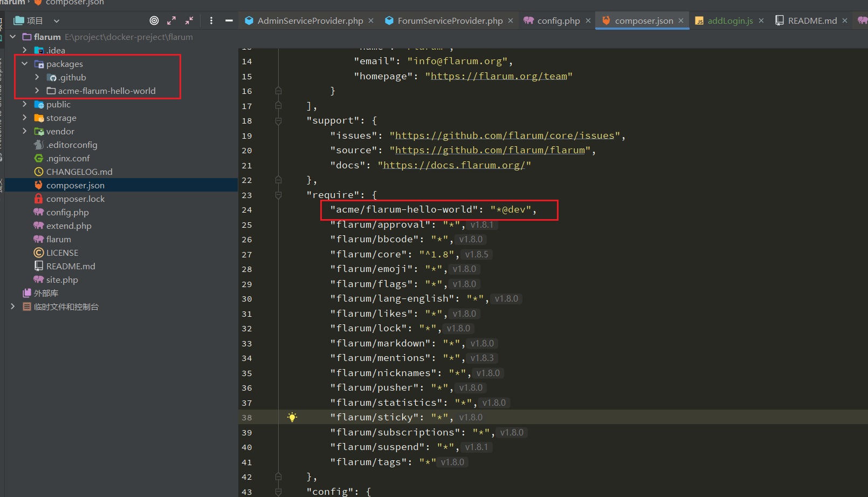Open the flarum.org/team homepage link
868x497 pixels.
click(x=499, y=76)
